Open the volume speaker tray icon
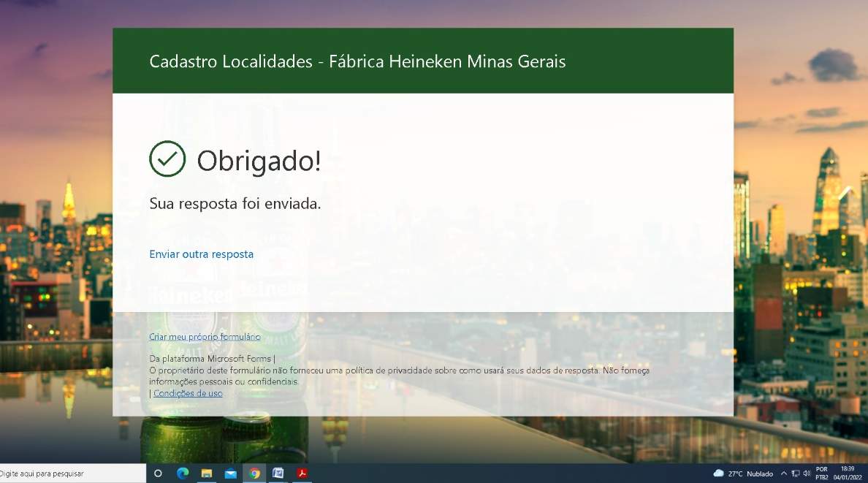The width and height of the screenshot is (868, 483). click(807, 474)
